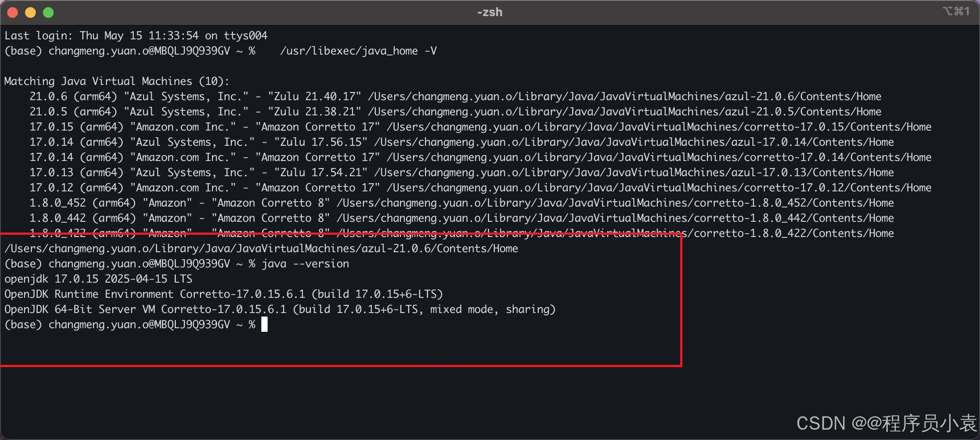Image resolution: width=980 pixels, height=440 pixels.
Task: Click the corretto-17.0.15 path line
Action: pyautogui.click(x=481, y=127)
